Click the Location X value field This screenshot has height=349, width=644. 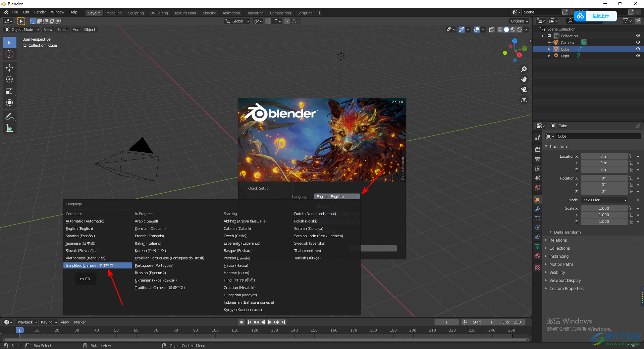(604, 156)
